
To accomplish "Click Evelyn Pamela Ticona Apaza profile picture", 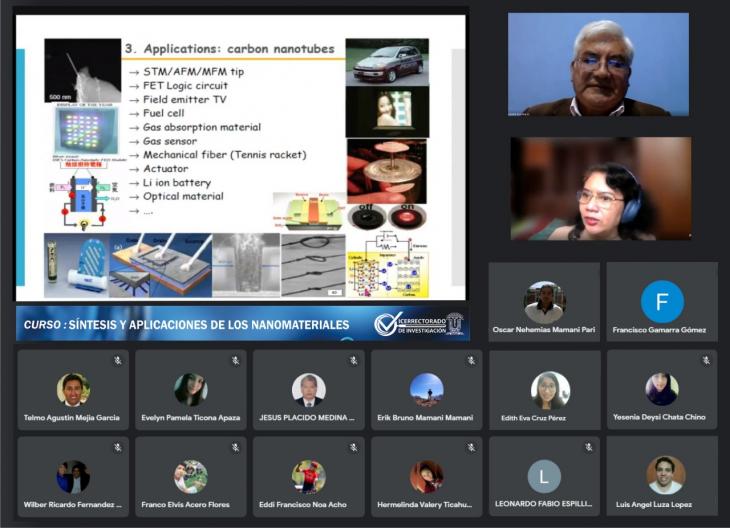I will tap(190, 389).
